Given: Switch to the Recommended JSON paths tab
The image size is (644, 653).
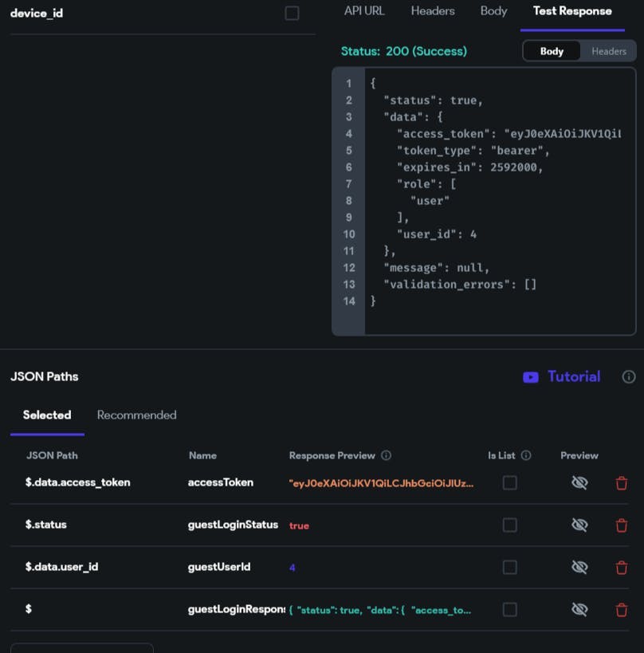Looking at the screenshot, I should (x=136, y=415).
